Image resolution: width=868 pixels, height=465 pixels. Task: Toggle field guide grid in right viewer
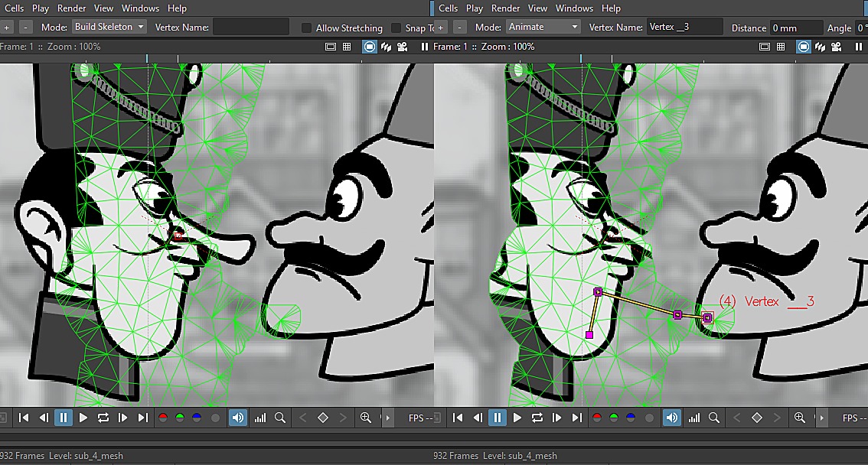[781, 47]
